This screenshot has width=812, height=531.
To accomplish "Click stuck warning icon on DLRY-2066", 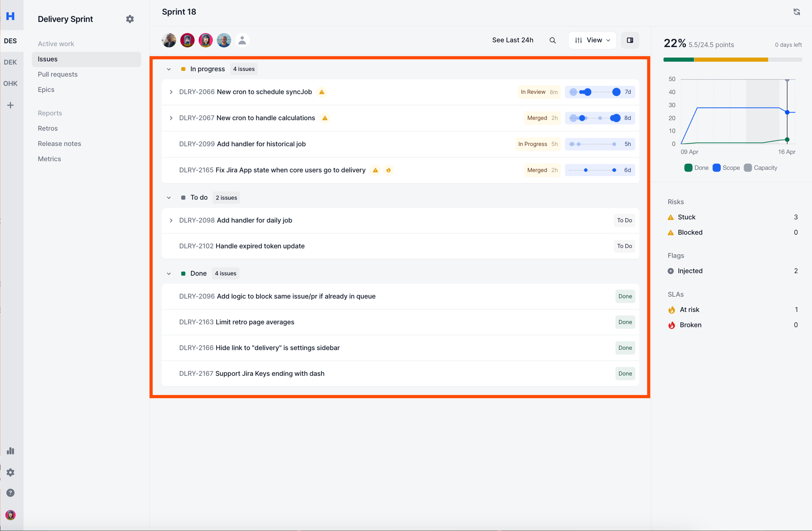I will tap(321, 92).
